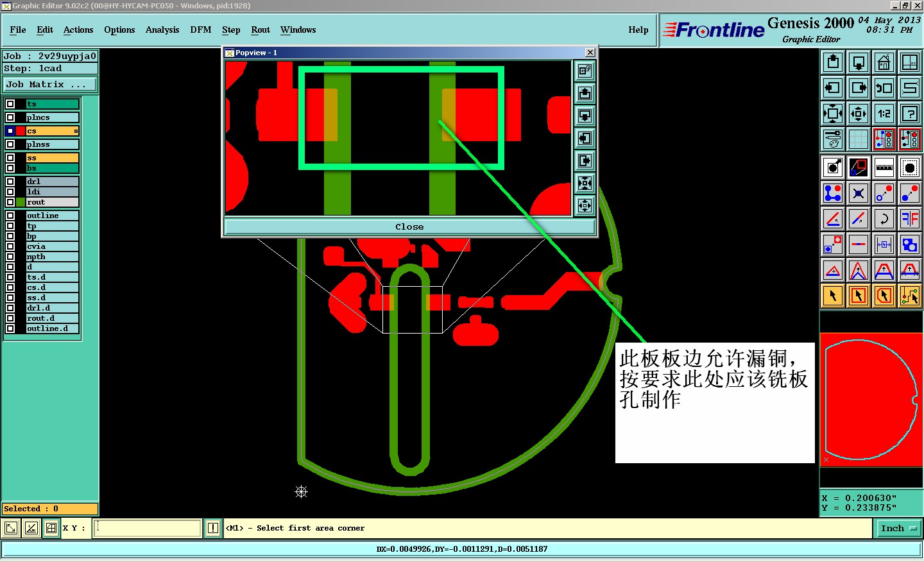
Task: Select the ss layer name
Action: [x=53, y=158]
